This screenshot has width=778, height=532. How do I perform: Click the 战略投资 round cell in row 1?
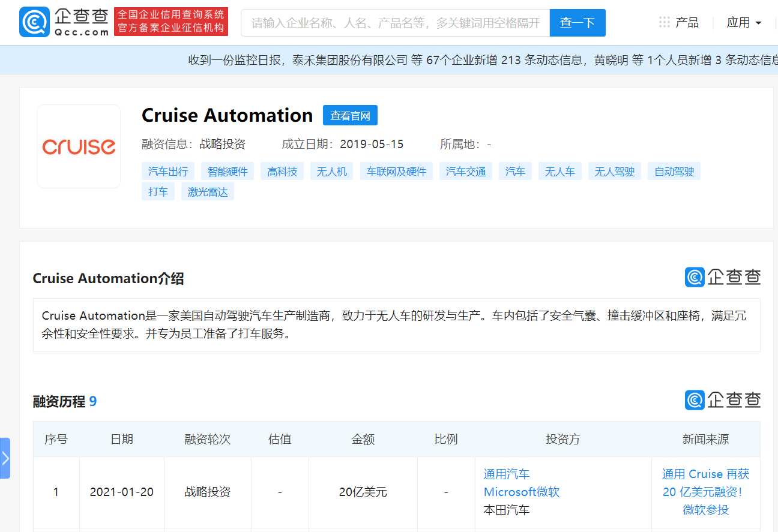click(x=208, y=492)
